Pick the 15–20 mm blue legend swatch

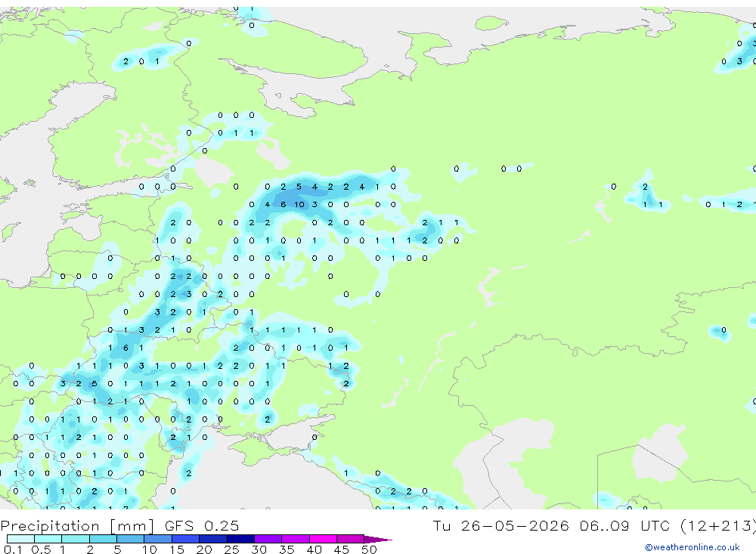tap(186, 539)
